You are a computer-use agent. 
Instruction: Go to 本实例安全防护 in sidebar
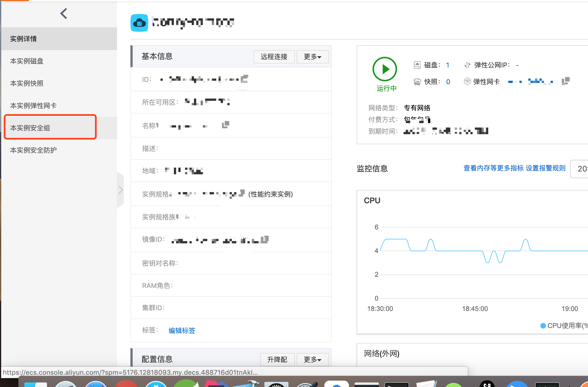(x=33, y=150)
